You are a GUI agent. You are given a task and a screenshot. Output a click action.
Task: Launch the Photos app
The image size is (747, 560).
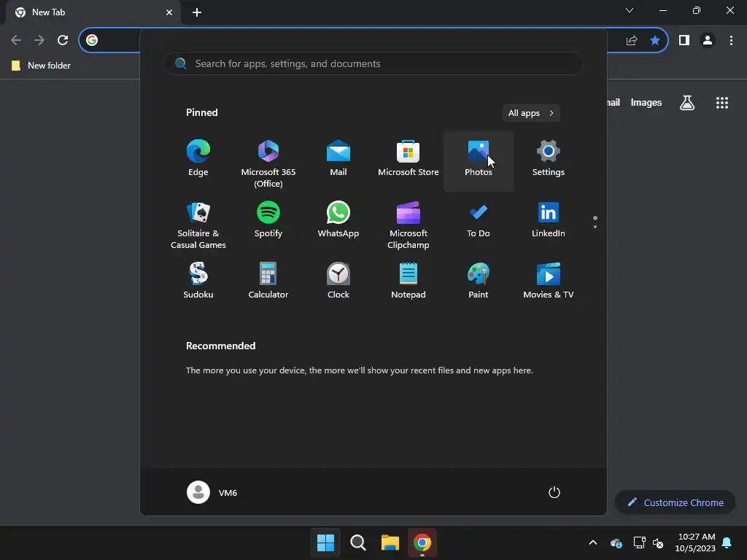point(479,160)
